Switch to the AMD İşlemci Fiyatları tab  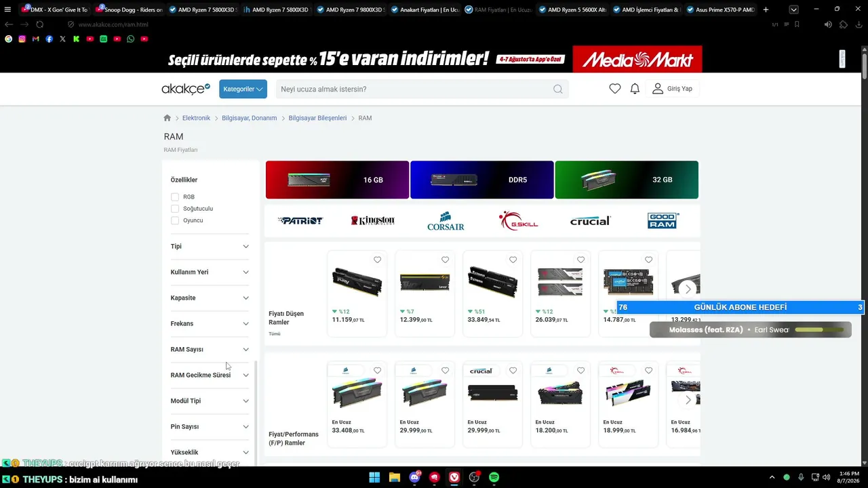coord(646,9)
